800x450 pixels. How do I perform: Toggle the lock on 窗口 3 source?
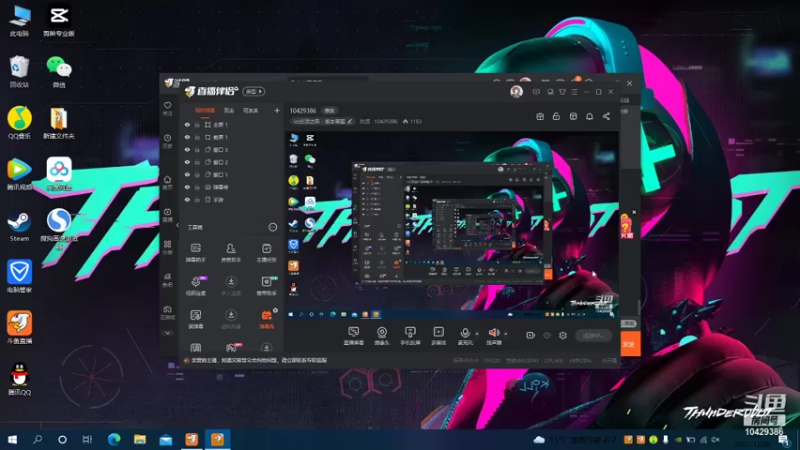(197, 149)
